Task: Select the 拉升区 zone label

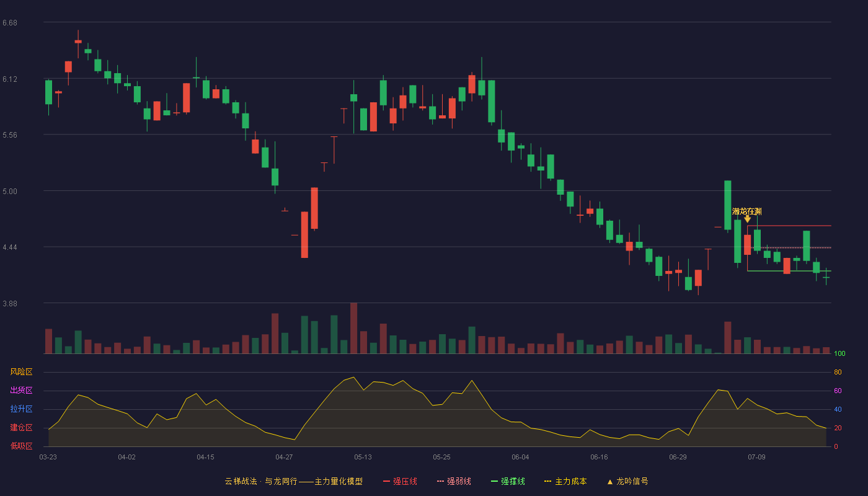Action: 21,409
